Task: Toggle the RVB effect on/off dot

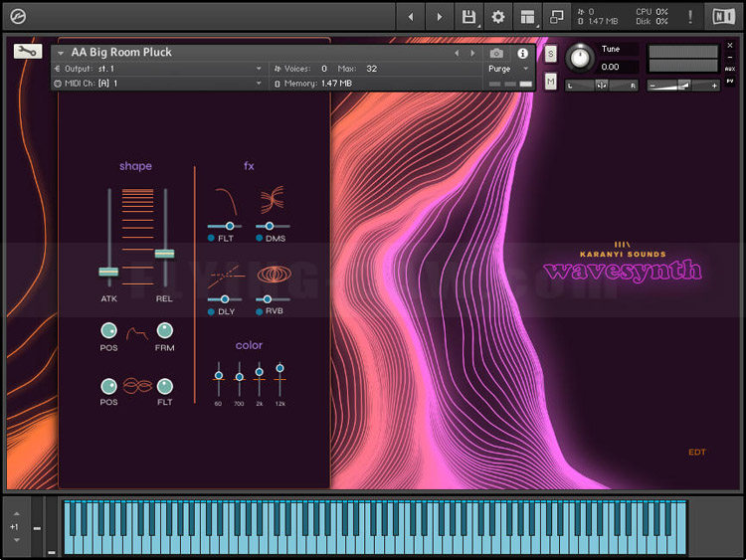Action: pos(260,311)
